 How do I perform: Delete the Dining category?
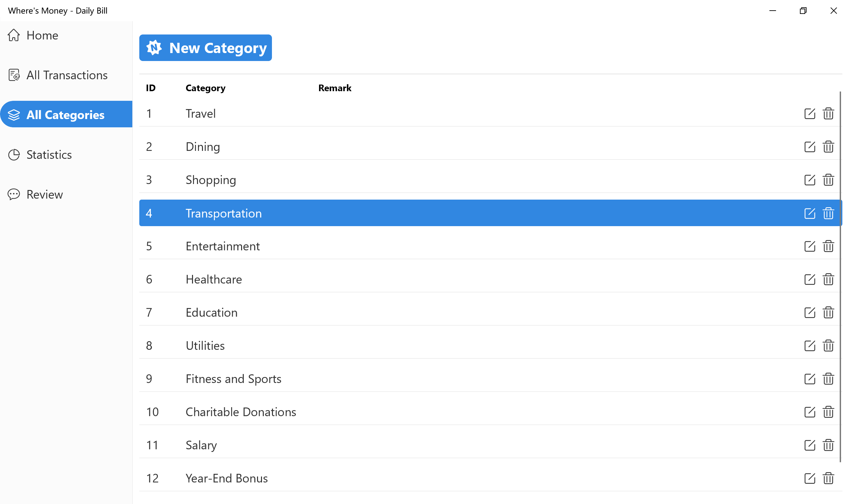coord(828,147)
